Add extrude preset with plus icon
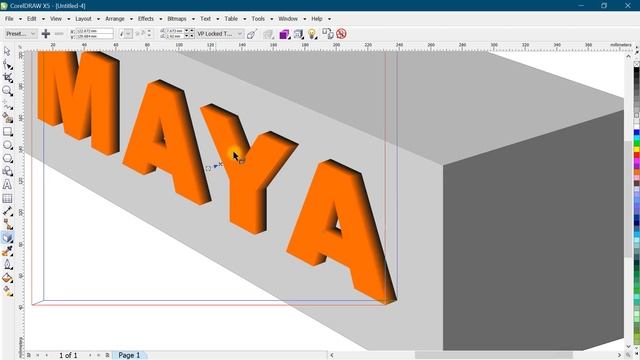 pyautogui.click(x=46, y=34)
